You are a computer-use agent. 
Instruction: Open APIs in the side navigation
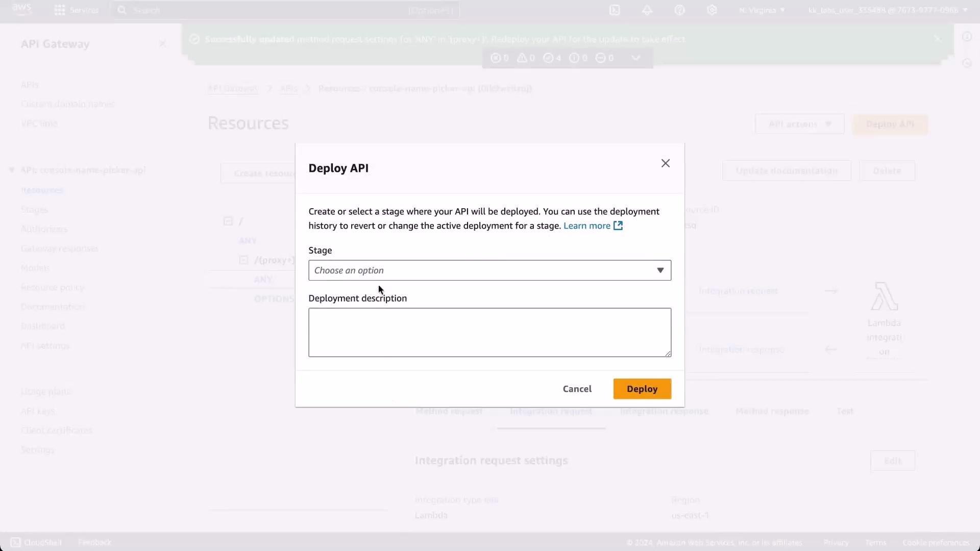30,85
